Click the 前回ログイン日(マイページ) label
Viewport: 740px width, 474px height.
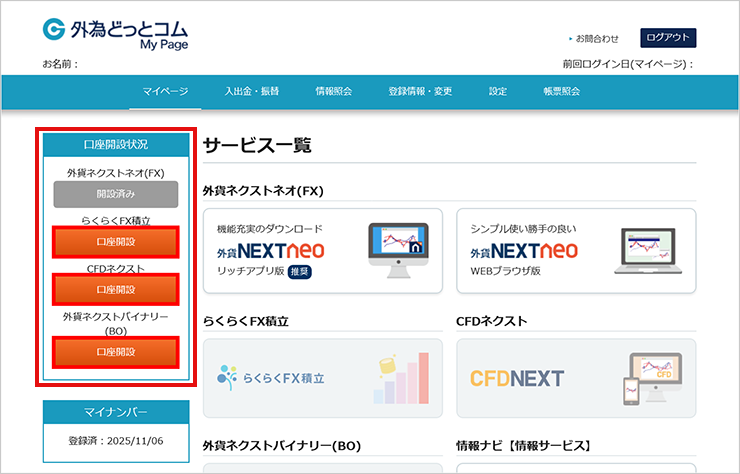628,64
